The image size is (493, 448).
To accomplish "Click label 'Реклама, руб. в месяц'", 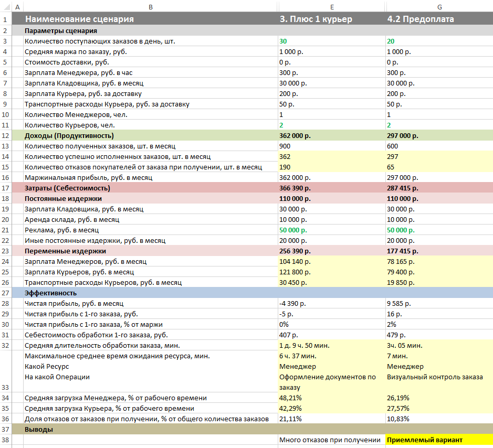I will [x=61, y=230].
